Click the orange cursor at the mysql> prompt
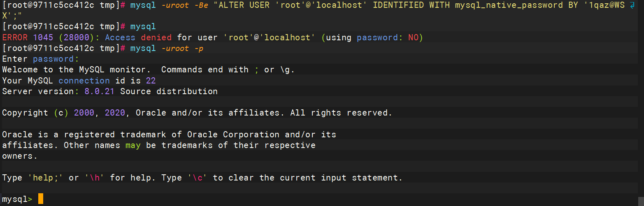644x206 pixels. click(41, 199)
